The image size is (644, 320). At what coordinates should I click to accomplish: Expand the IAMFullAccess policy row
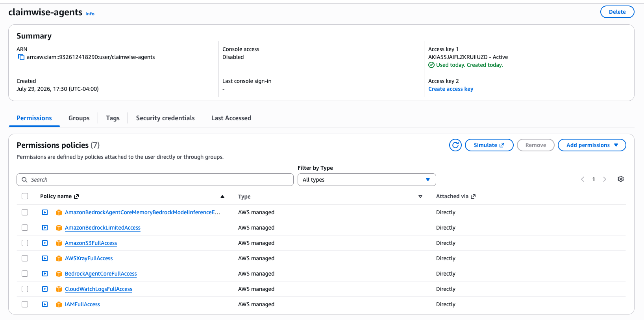[45, 304]
